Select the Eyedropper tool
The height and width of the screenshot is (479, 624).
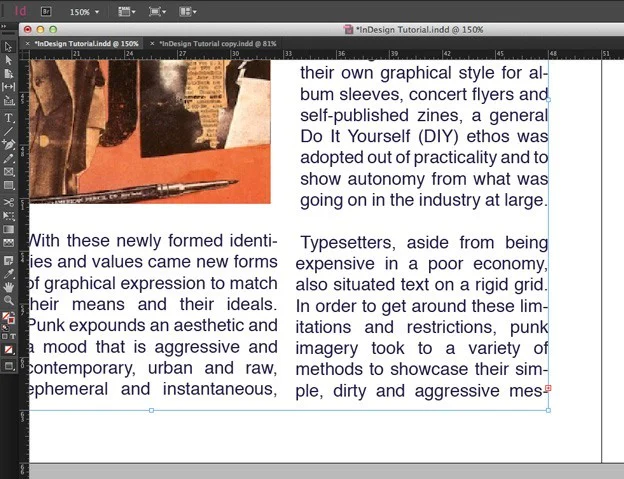(8, 274)
